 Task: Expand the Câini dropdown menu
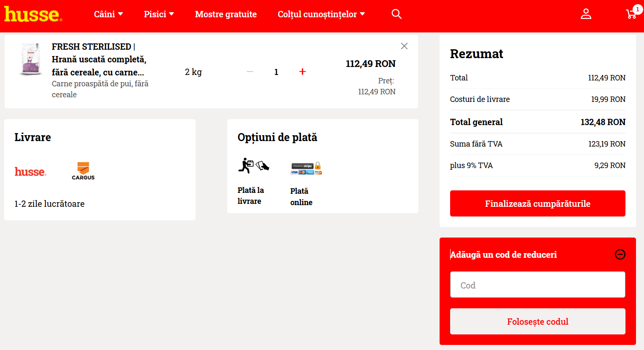[108, 14]
